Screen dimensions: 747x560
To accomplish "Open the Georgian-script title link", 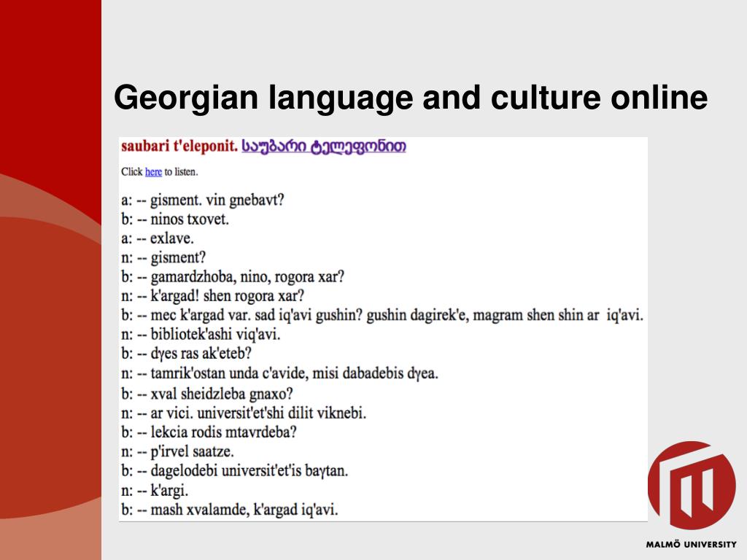I will [324, 146].
